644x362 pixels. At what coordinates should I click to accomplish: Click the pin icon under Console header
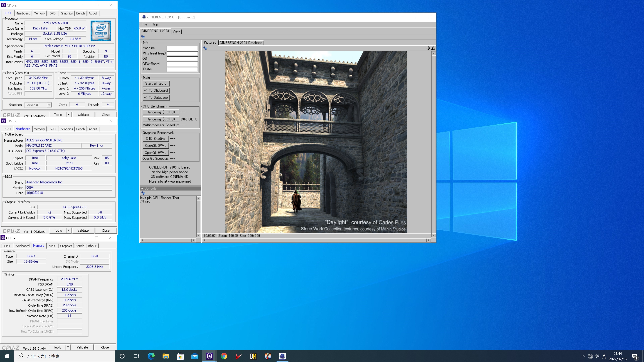point(143,193)
